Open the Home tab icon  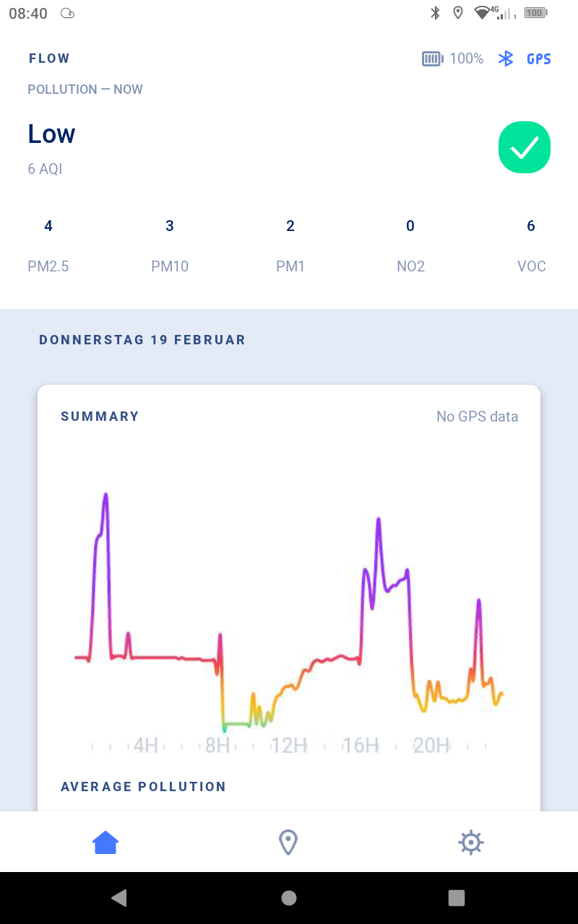click(105, 842)
